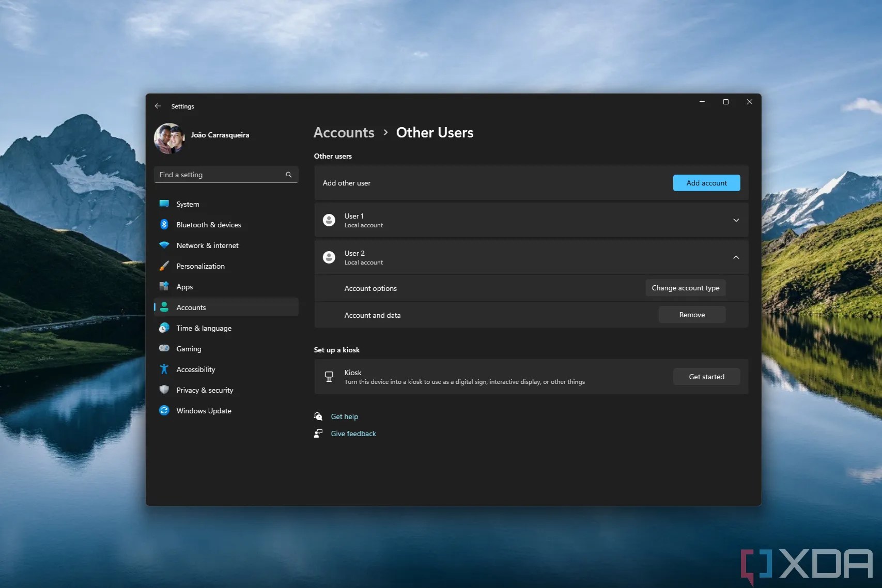Click the Gaming controller icon
Screen dimensions: 882x588
click(x=164, y=348)
